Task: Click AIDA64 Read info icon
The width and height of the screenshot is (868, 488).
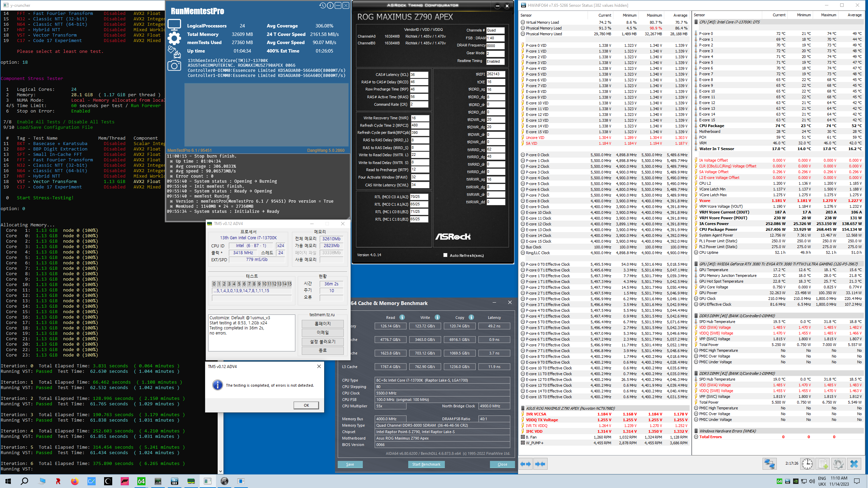Action: pyautogui.click(x=402, y=317)
